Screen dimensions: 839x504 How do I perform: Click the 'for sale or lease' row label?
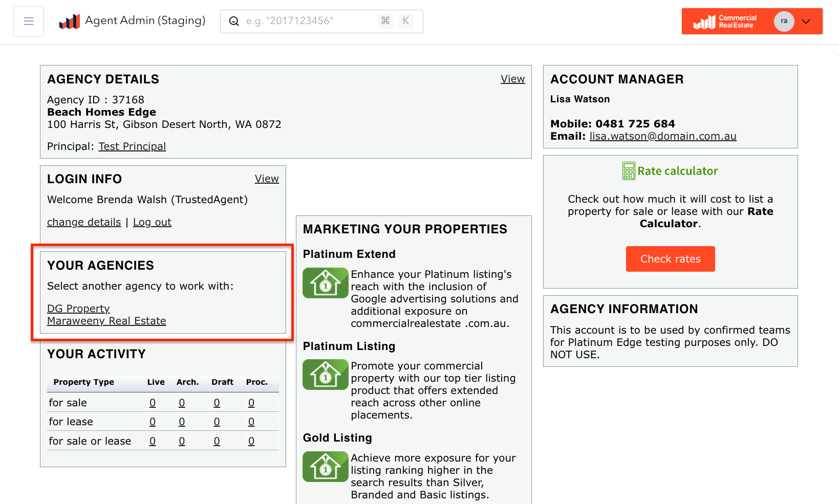[x=90, y=441]
